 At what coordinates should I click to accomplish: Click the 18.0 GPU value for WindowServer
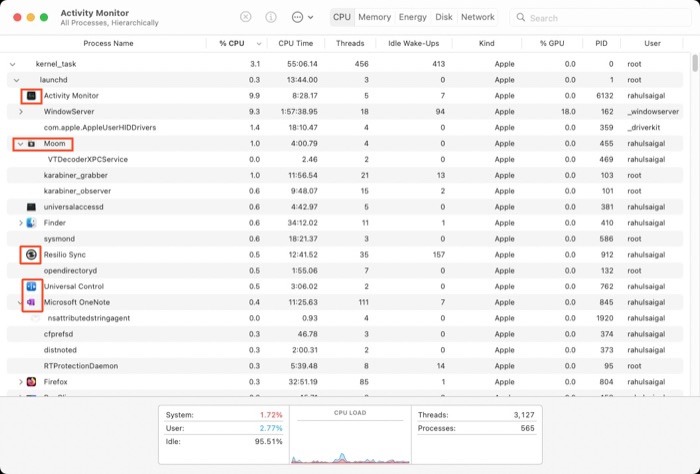click(568, 112)
